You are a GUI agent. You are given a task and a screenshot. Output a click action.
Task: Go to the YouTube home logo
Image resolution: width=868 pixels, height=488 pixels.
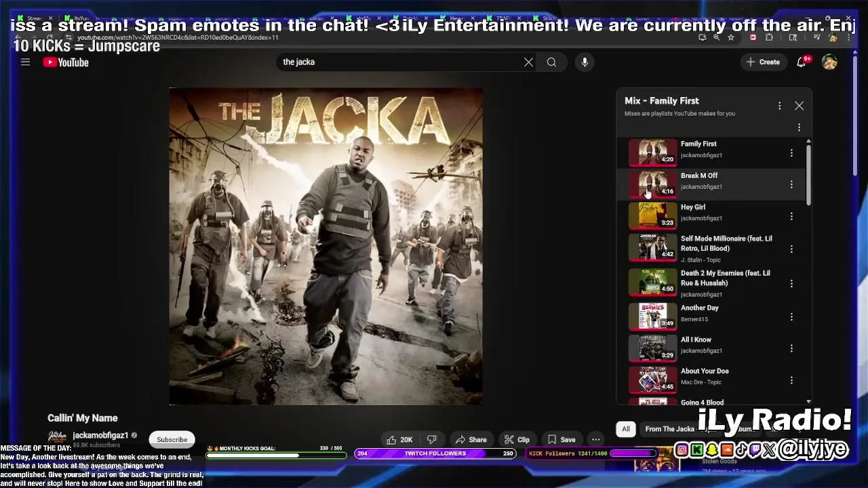pyautogui.click(x=66, y=62)
